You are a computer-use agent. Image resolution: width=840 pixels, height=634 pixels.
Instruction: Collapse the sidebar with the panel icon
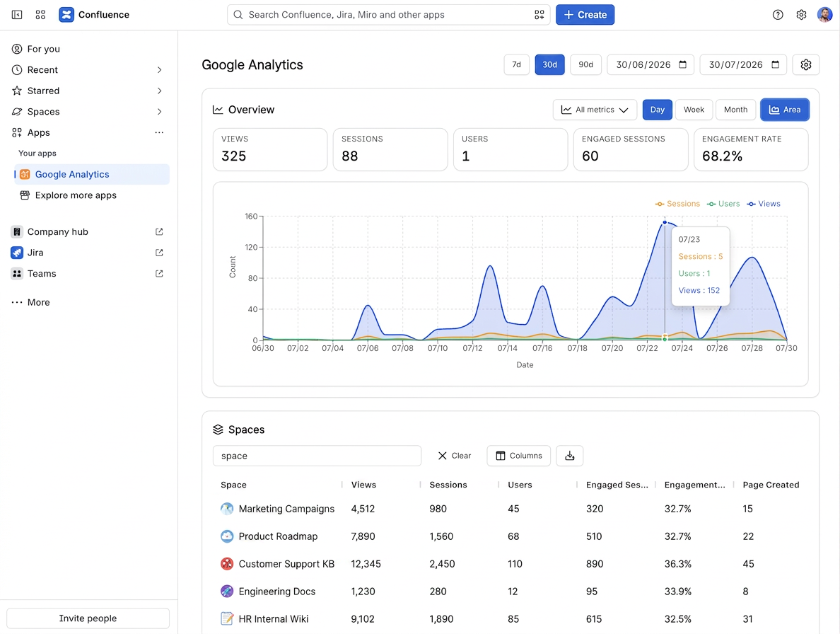(17, 14)
